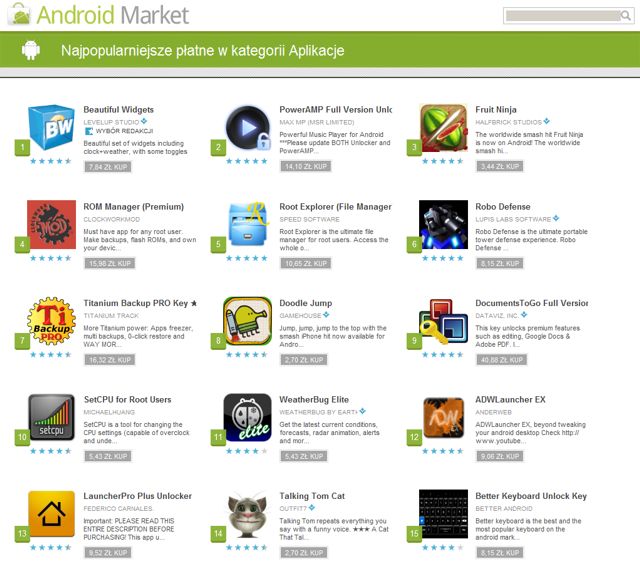The width and height of the screenshot is (640, 563).
Task: Buy Beautiful Widgets for 7,84 zł
Action: coord(108,167)
